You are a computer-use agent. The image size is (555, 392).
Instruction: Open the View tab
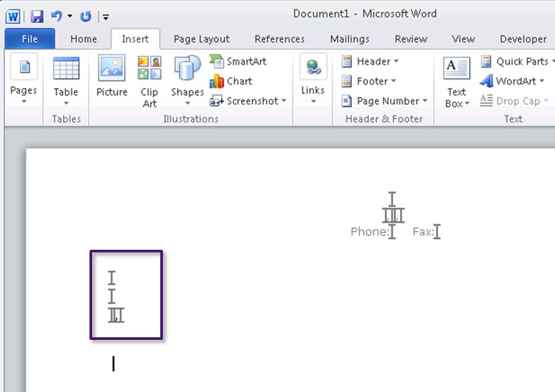coord(463,39)
